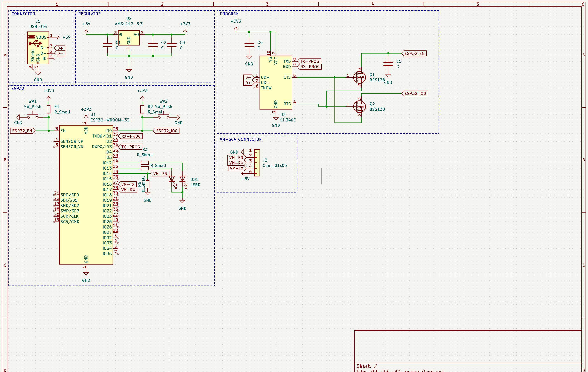Select the RX-PROG label at ESP32 TXD0
The width and height of the screenshot is (588, 372).
[130, 136]
